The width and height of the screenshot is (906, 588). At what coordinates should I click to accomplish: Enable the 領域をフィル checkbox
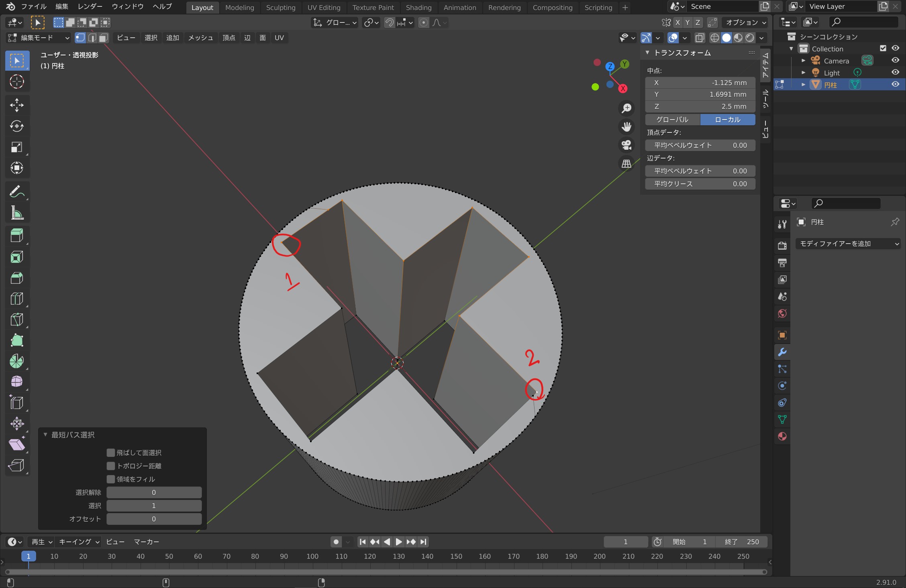click(x=111, y=479)
